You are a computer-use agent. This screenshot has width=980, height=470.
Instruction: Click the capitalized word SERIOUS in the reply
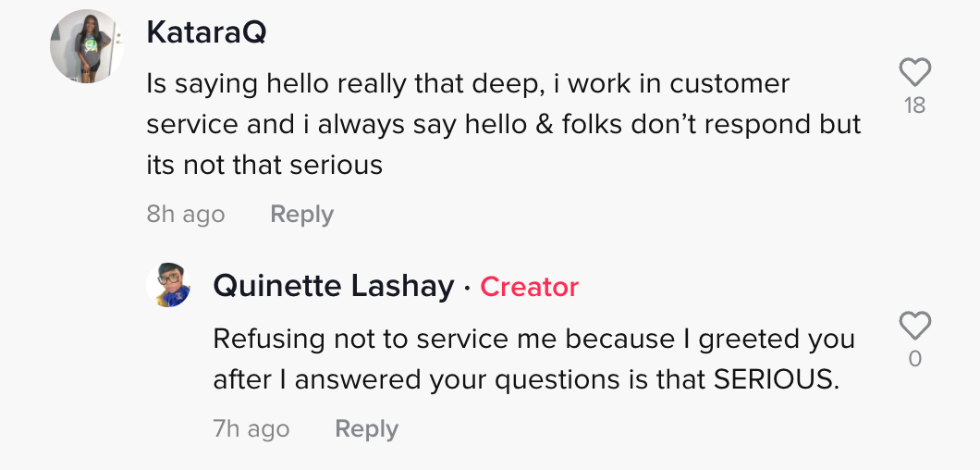(777, 380)
